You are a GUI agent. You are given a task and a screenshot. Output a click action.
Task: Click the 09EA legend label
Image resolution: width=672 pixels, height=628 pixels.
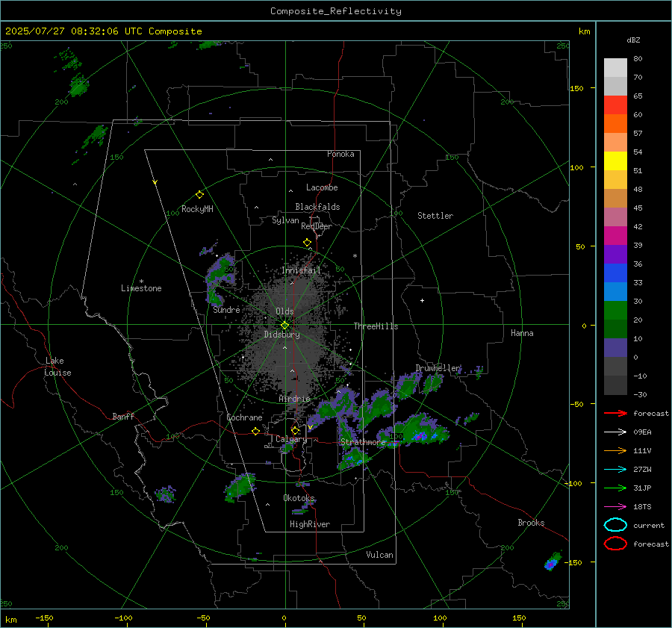click(x=642, y=432)
